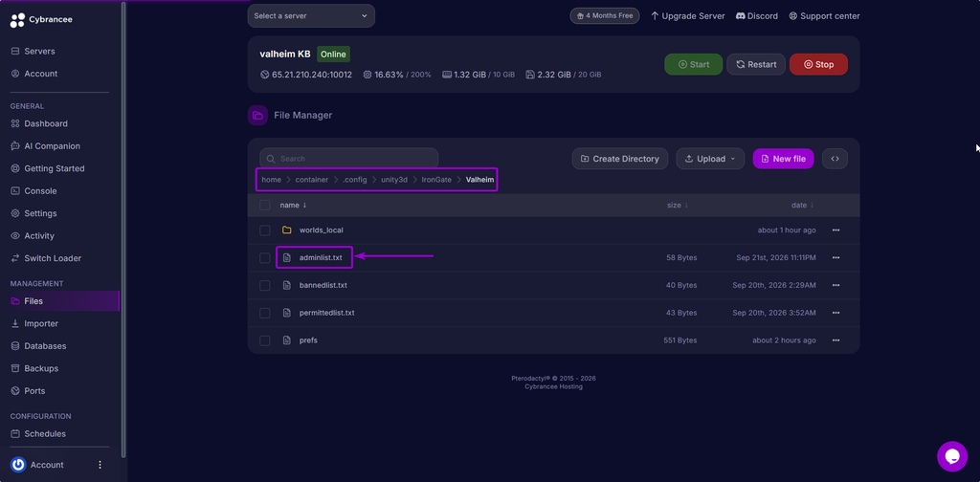The width and height of the screenshot is (980, 482).
Task: Open AI Companion
Action: (52, 146)
